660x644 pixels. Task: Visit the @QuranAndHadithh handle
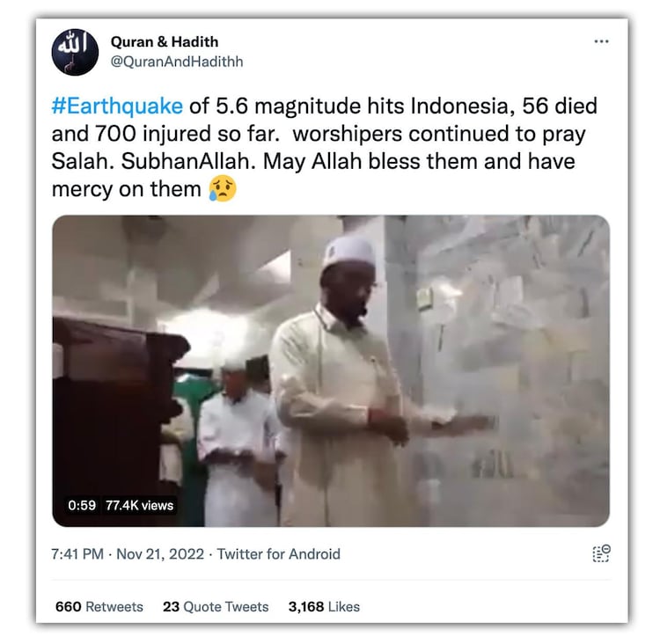coord(176,62)
